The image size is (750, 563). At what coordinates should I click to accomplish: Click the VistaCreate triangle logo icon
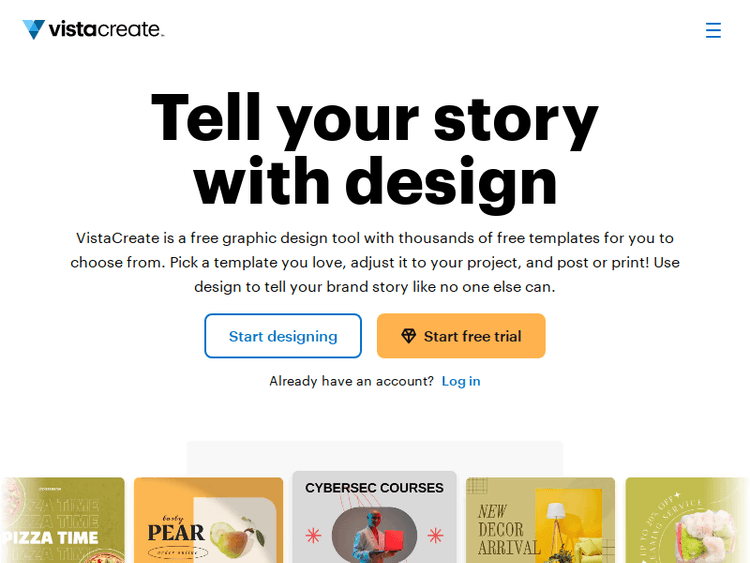34,29
